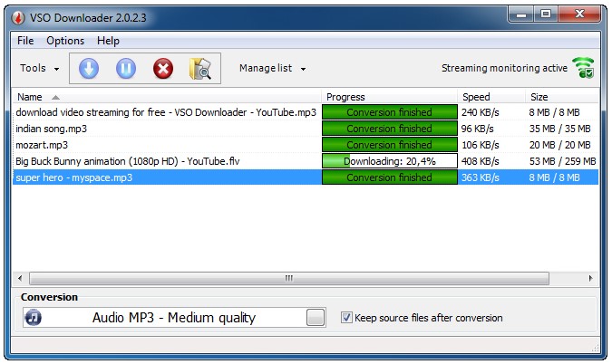The image size is (612, 364).
Task: Click the 408 KB/s speed value
Action: click(480, 161)
